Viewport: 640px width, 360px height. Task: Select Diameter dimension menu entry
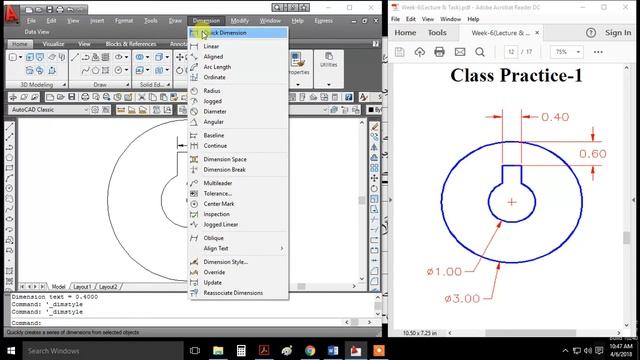(x=238, y=111)
